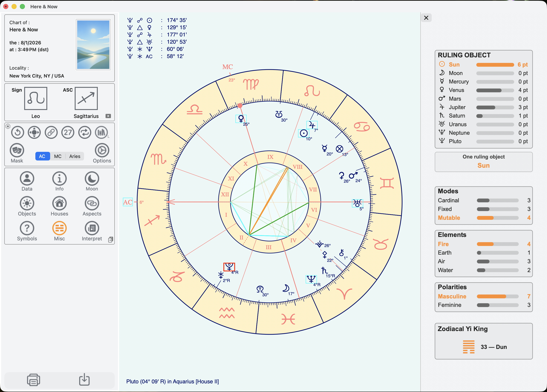The width and height of the screenshot is (547, 392).
Task: Click the chart landscape thumbnail
Action: (x=93, y=45)
